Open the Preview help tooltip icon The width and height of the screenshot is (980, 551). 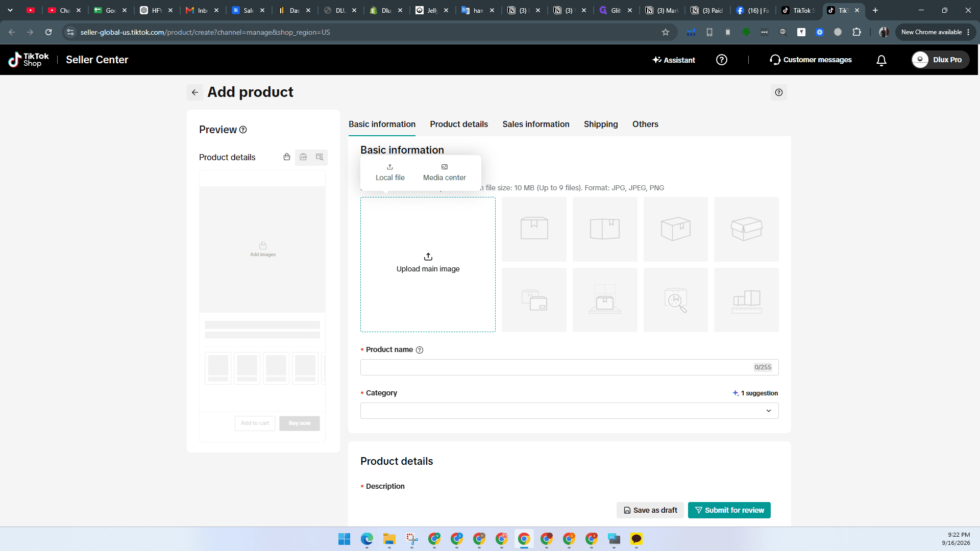[243, 130]
